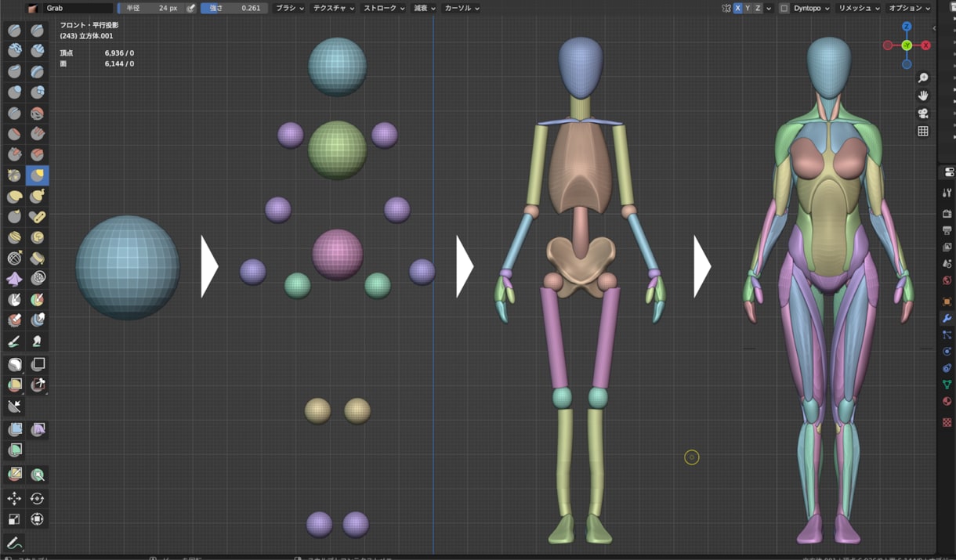This screenshot has width=956, height=560.
Task: Select the highlighted Grab brush tool
Action: [38, 175]
